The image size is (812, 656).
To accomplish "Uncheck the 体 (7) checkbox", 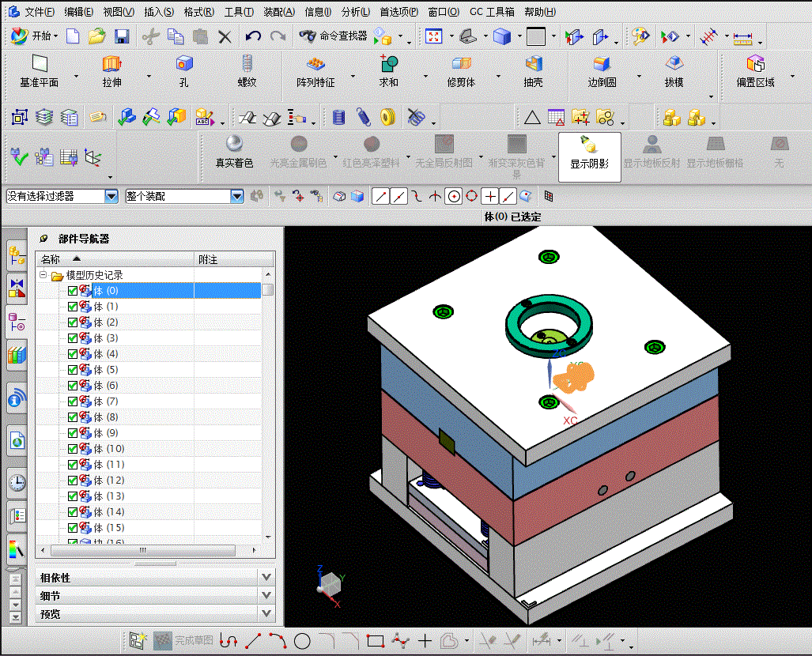I will pos(73,402).
